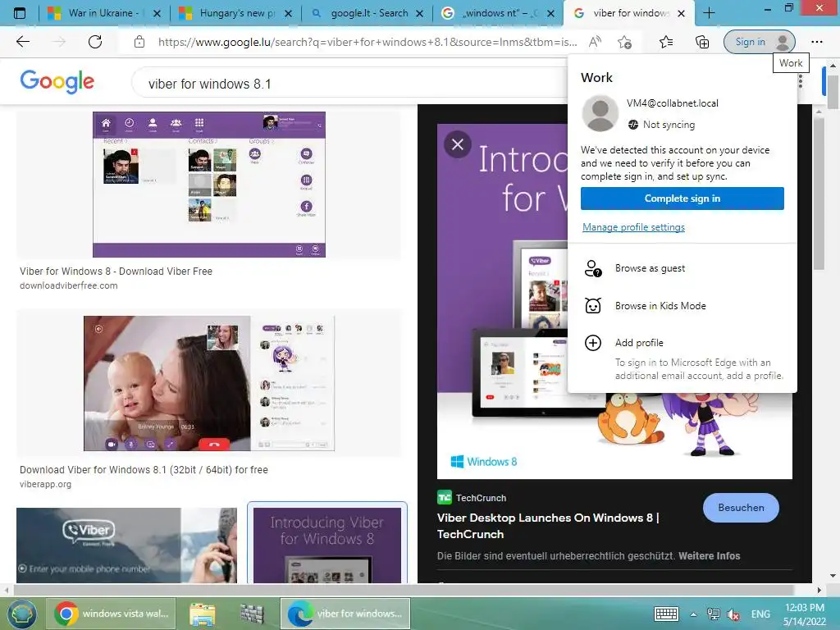
Task: Click the Complete sign in button
Action: (x=682, y=199)
